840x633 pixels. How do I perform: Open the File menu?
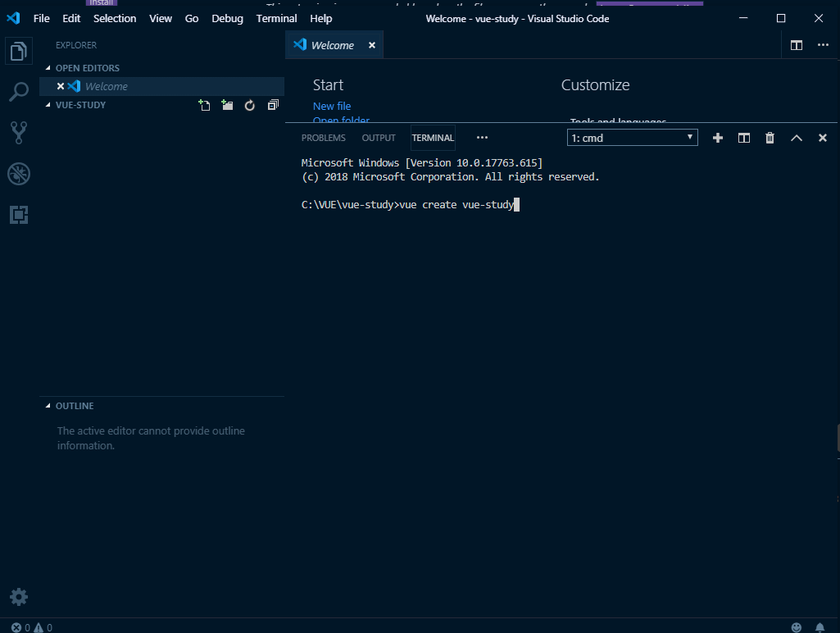[x=41, y=18]
